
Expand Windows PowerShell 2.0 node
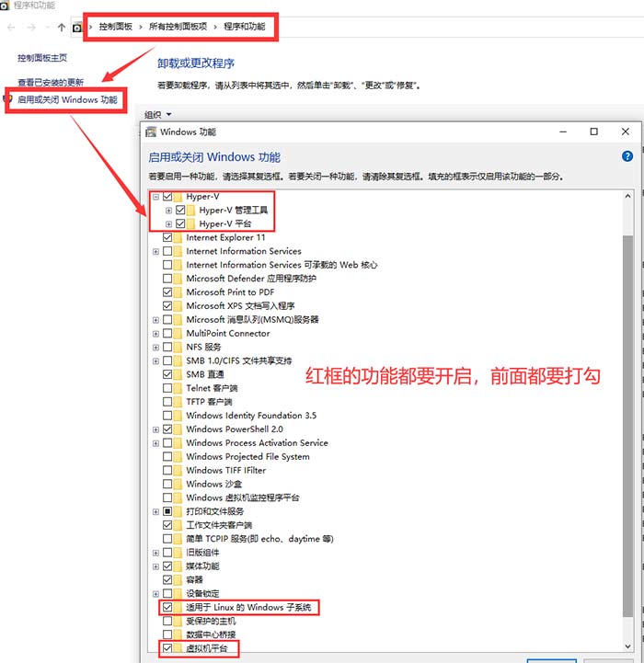click(x=155, y=429)
